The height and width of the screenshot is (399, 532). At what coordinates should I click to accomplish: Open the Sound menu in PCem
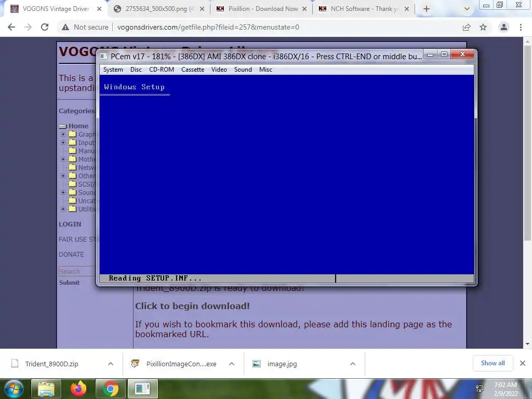tap(243, 70)
